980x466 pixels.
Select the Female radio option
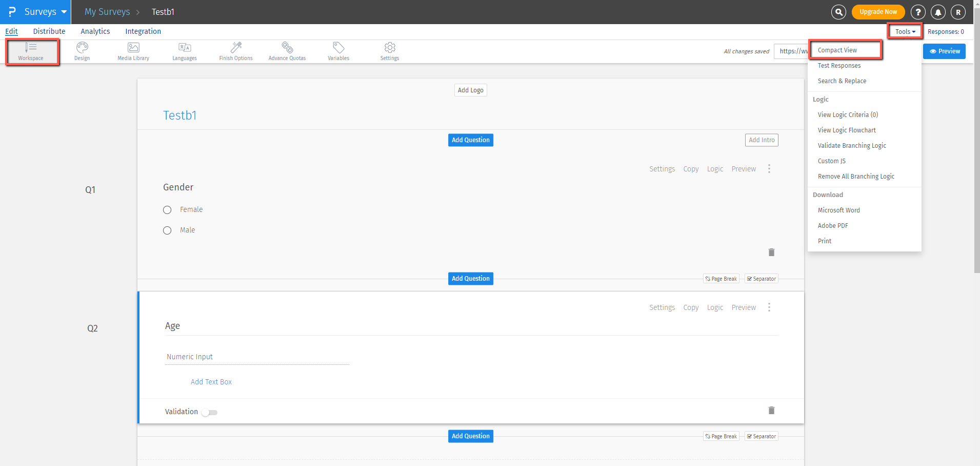[167, 209]
